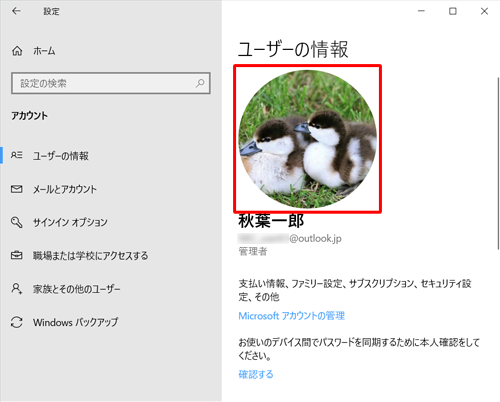Click the ユーザーの情報 person icon
This screenshot has height=402, width=500.
point(17,155)
